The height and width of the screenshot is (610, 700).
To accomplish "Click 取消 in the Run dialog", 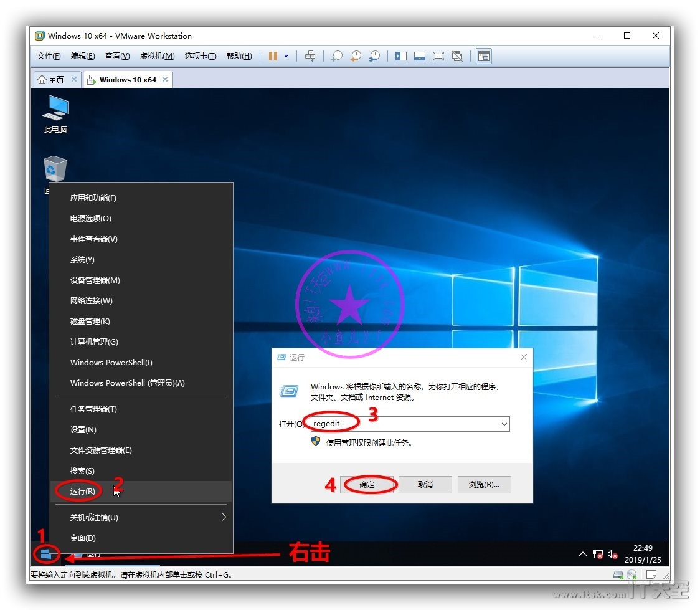I will pos(425,485).
